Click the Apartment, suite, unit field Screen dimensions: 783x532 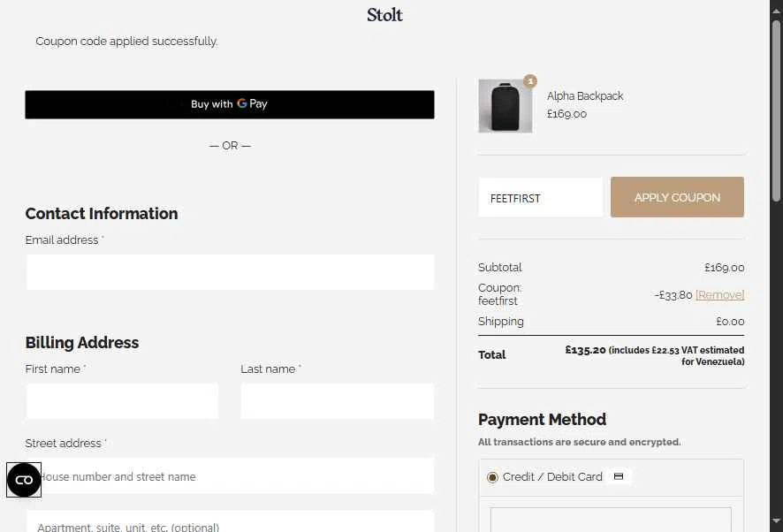click(230, 521)
